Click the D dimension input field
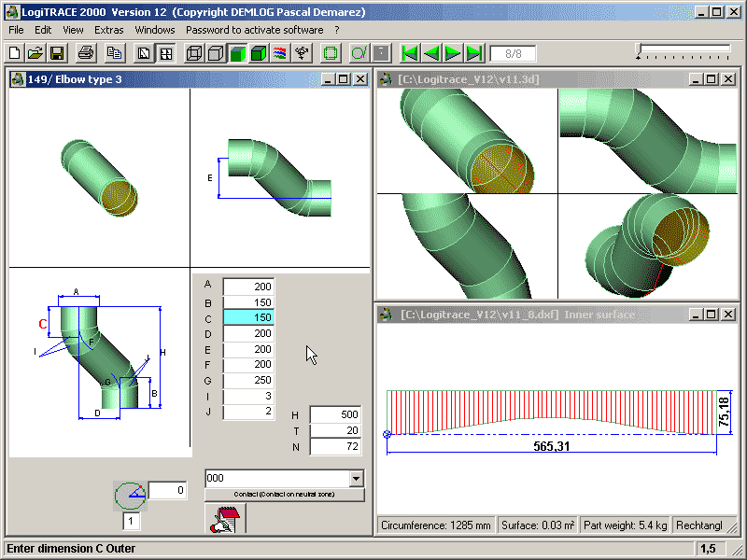Viewport: 747px width, 560px height. pyautogui.click(x=248, y=333)
